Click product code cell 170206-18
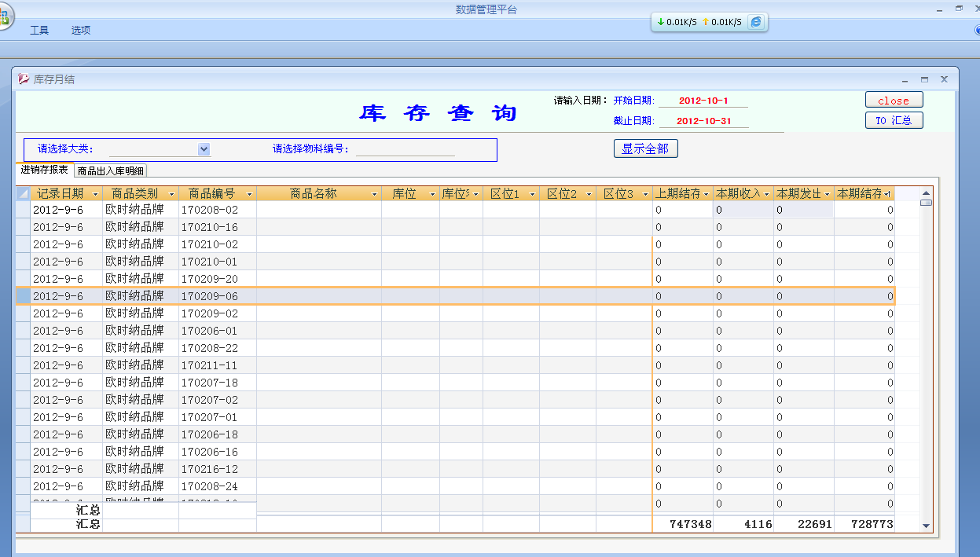 point(218,434)
